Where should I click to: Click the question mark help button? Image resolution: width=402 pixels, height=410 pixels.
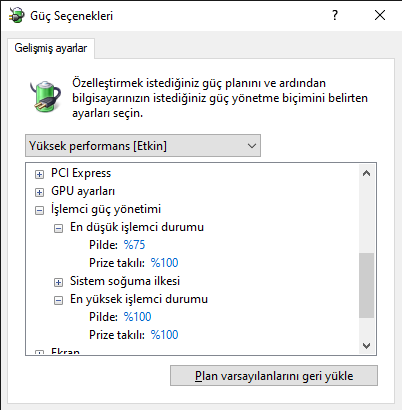335,15
